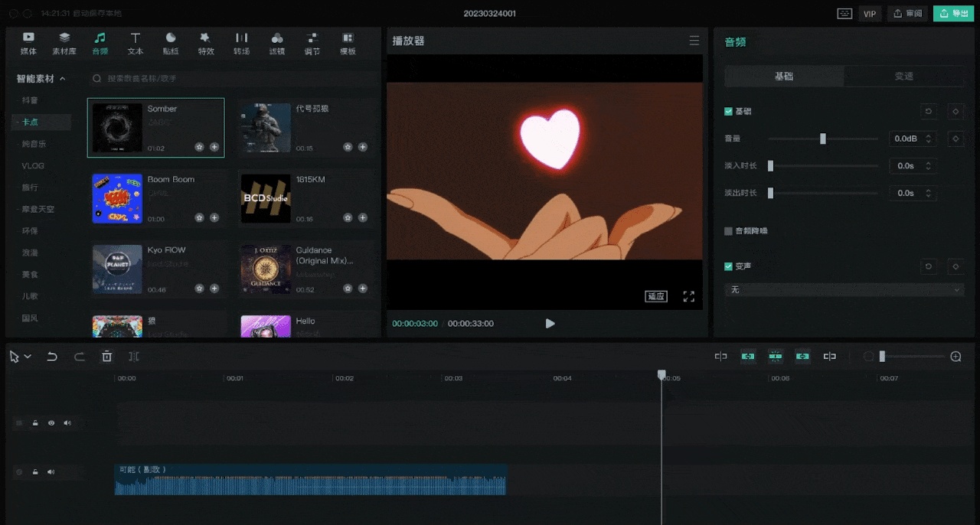Favorite the Boom Boom track
This screenshot has width=980, height=525.
pos(199,217)
